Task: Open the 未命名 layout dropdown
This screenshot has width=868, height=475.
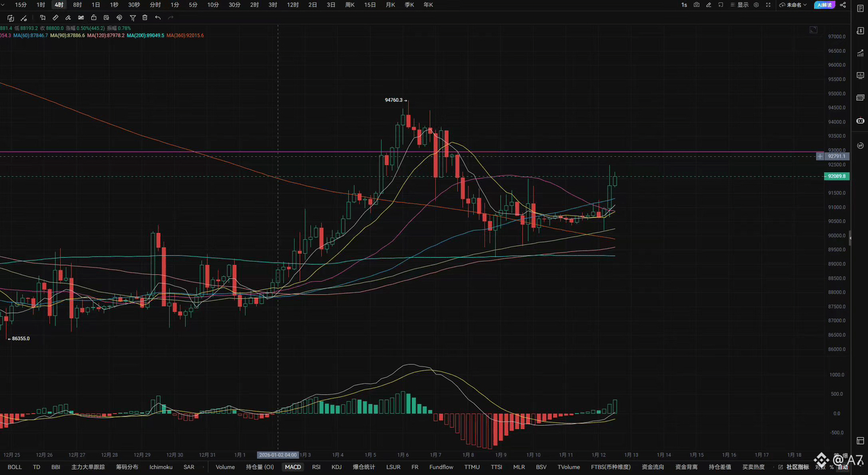Action: click(793, 5)
